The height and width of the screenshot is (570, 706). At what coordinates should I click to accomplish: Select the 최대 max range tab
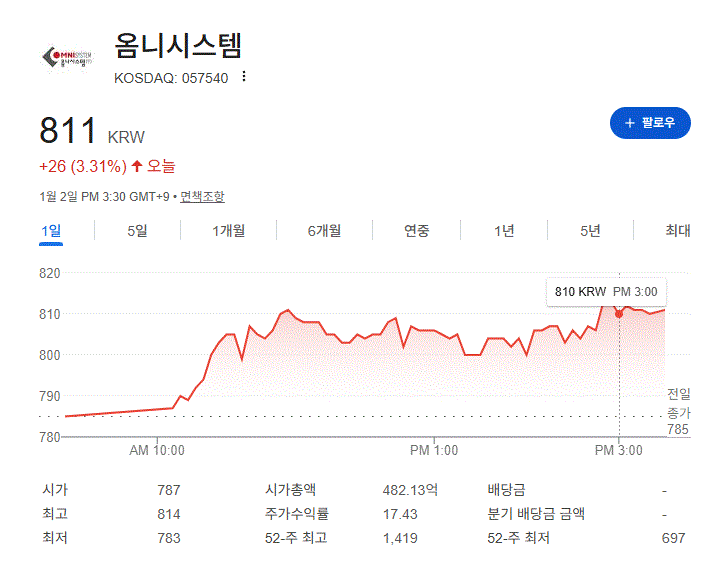(678, 231)
